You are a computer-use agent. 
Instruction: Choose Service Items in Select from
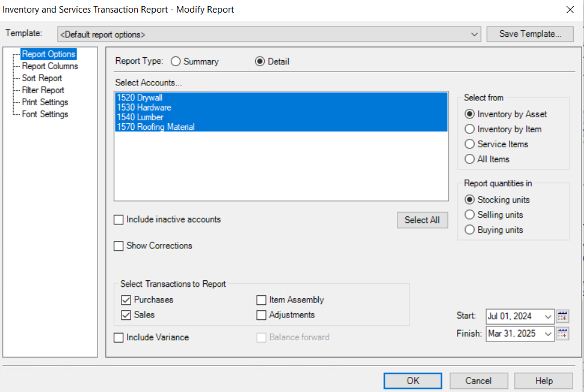[469, 144]
